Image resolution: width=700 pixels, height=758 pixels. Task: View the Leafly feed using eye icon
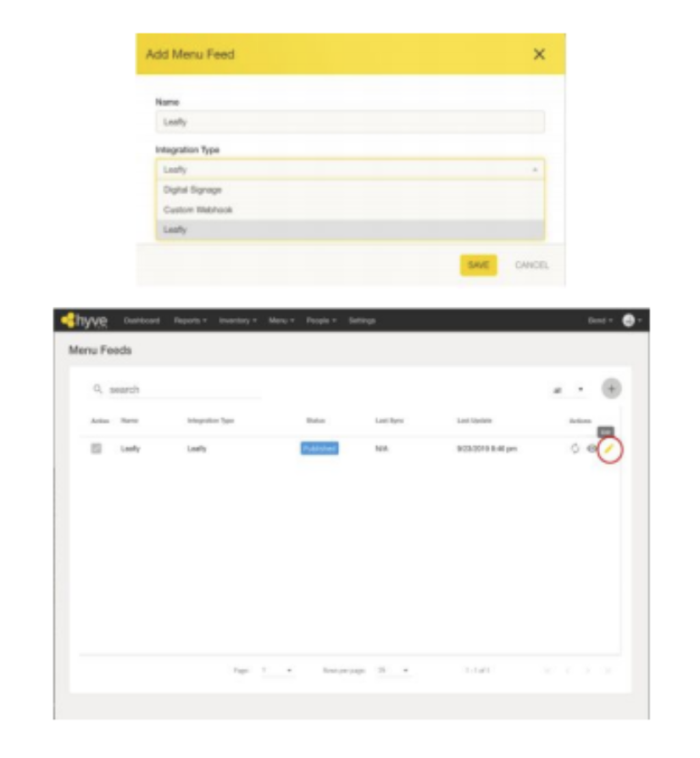[592, 449]
